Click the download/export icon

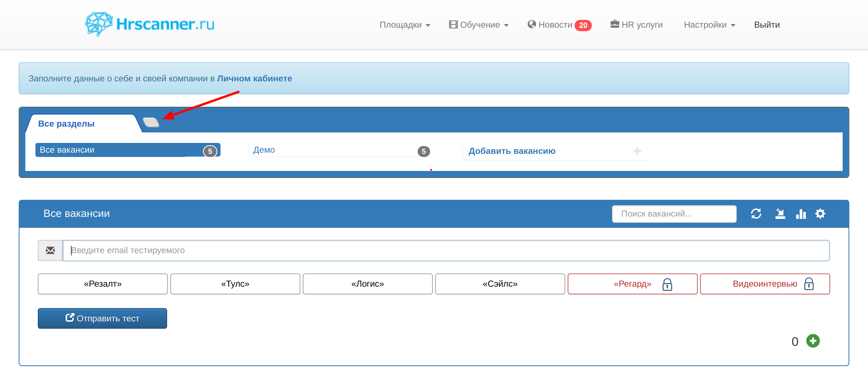780,214
